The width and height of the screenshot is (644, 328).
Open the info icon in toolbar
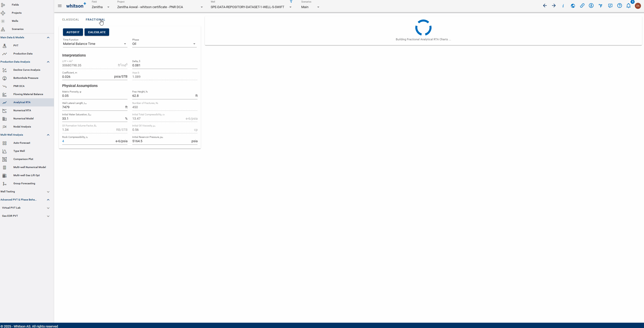click(x=563, y=6)
